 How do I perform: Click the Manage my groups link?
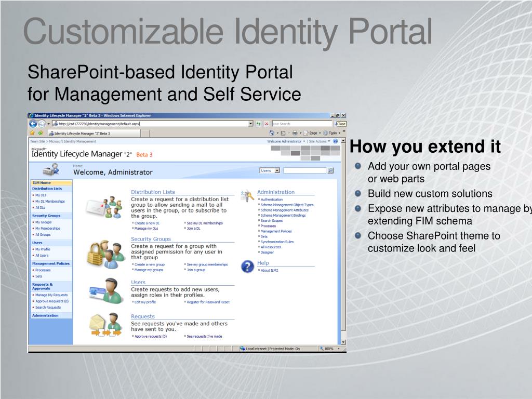[x=149, y=270]
